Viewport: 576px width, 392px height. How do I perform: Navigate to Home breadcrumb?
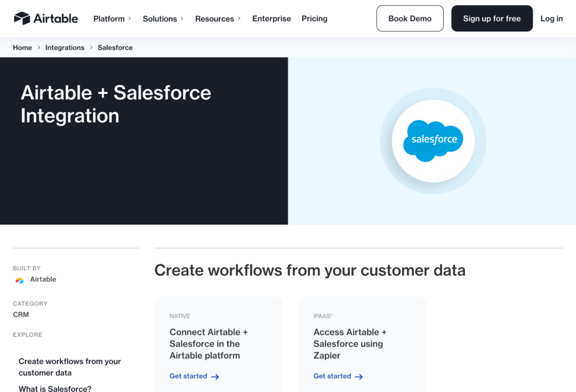22,48
